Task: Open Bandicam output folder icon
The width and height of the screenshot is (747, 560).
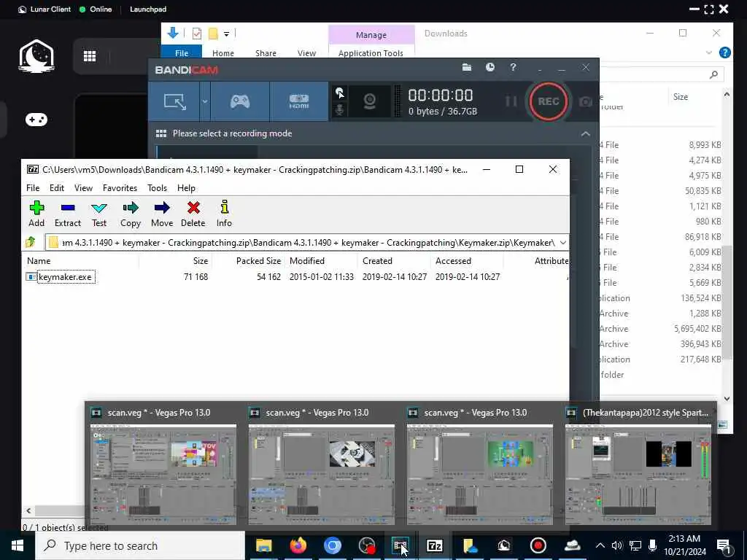Action: click(x=467, y=68)
